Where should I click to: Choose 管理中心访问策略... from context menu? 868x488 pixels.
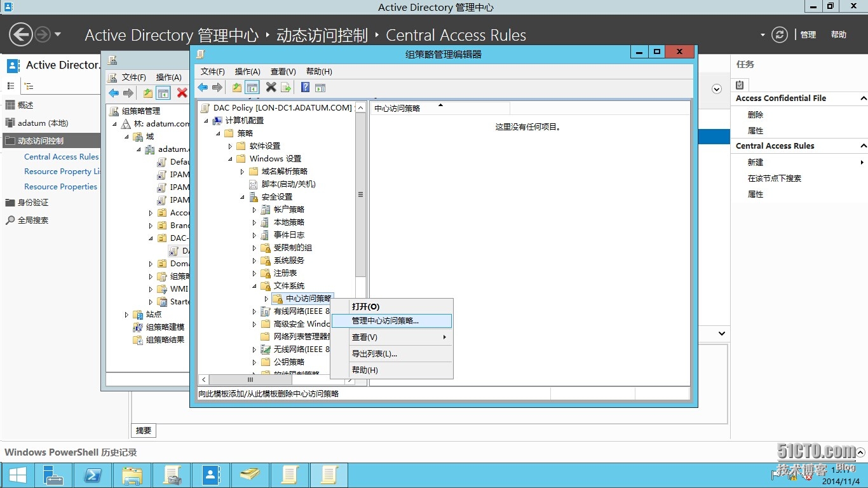pos(391,321)
